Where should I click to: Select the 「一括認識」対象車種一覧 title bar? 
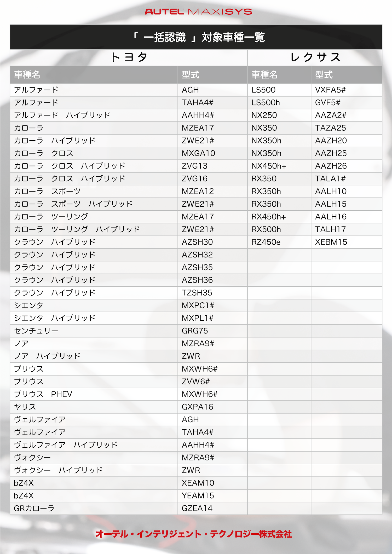point(196,37)
